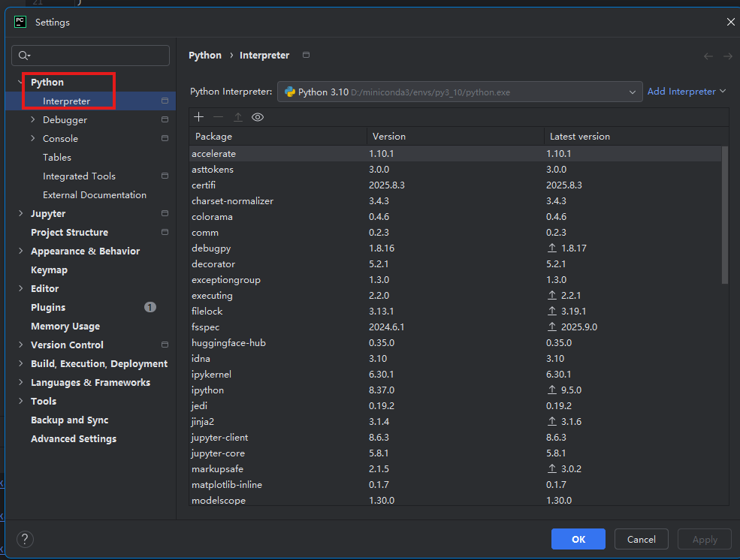The width and height of the screenshot is (740, 560).
Task: Click the help question mark button
Action: click(x=25, y=539)
